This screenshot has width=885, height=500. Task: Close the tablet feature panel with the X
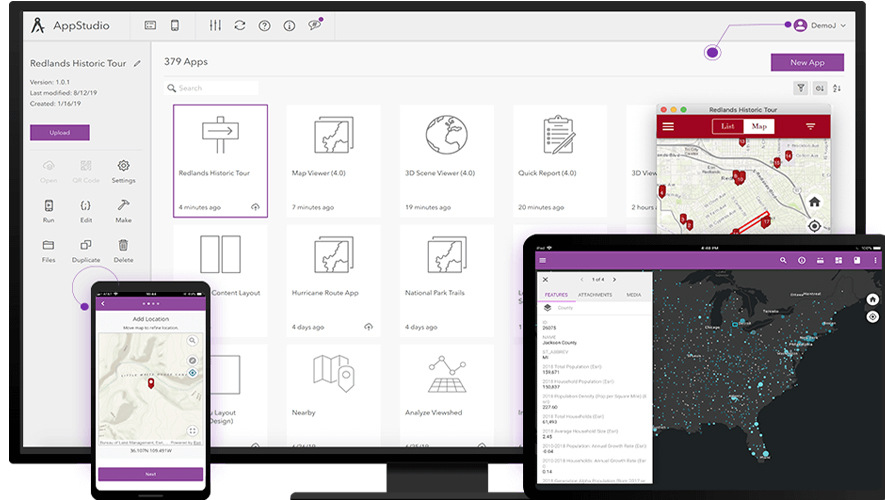tap(545, 279)
